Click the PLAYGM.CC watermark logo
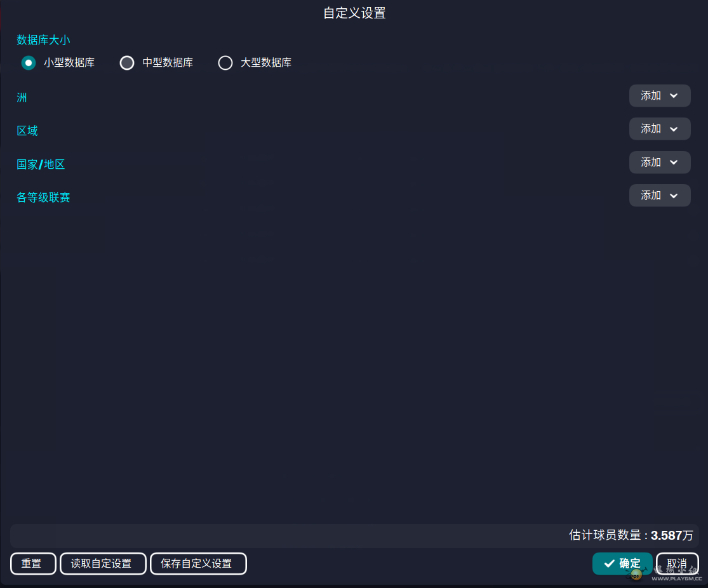The width and height of the screenshot is (708, 588). (x=667, y=575)
